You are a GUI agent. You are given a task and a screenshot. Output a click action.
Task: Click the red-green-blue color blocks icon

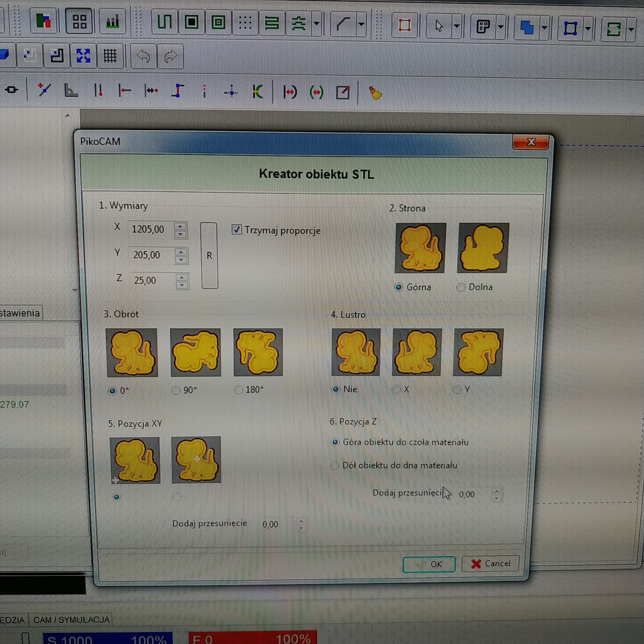tap(44, 21)
